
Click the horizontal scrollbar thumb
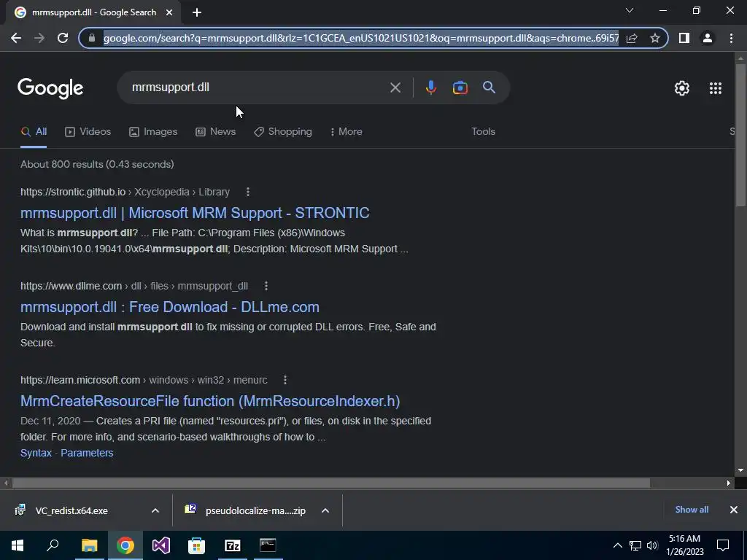click(331, 483)
